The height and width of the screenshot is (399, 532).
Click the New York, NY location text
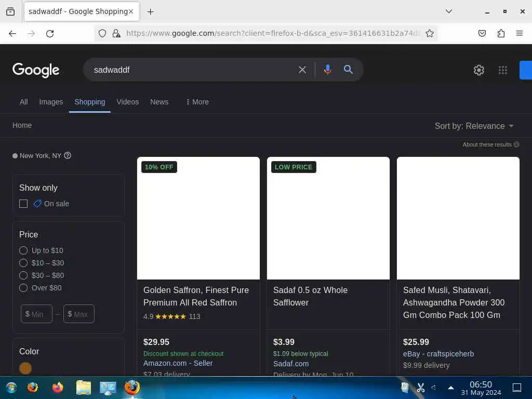[41, 156]
